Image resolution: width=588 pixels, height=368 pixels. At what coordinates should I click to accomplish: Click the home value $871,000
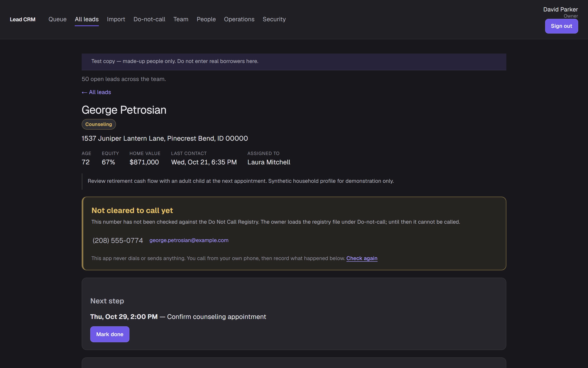(144, 162)
